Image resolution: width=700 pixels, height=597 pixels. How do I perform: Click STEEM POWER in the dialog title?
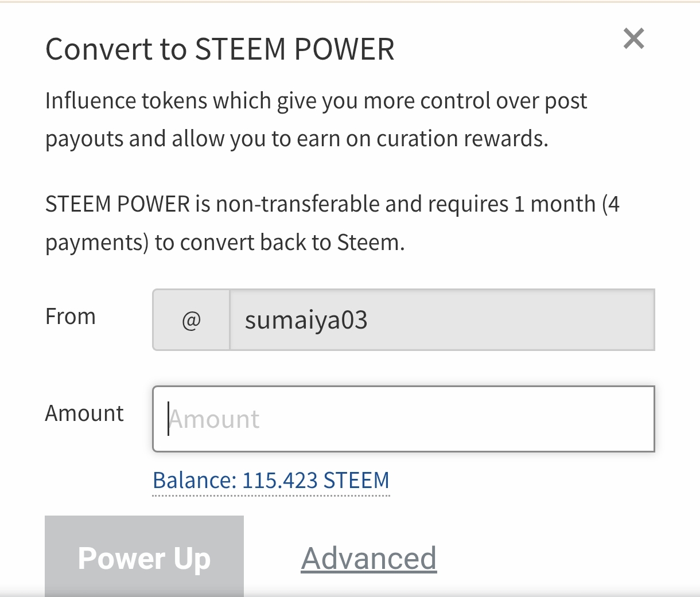[x=295, y=49]
